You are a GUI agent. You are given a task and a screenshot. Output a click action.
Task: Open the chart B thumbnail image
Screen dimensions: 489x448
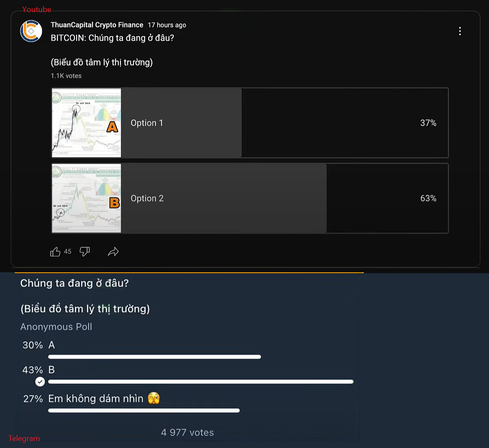coord(87,198)
